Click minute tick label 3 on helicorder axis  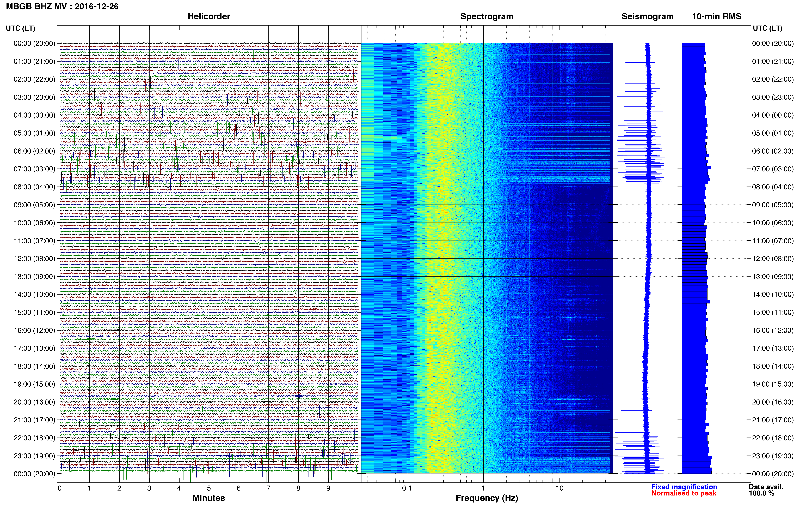pos(149,488)
